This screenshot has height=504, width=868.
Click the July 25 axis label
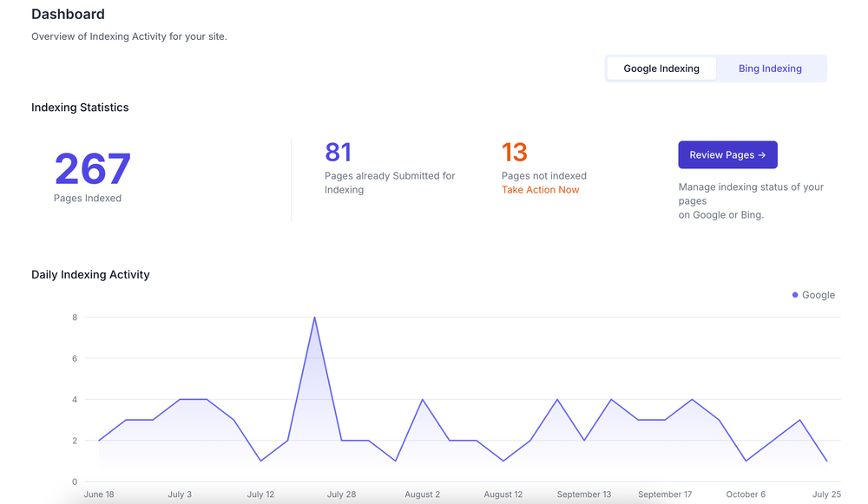pyautogui.click(x=826, y=494)
